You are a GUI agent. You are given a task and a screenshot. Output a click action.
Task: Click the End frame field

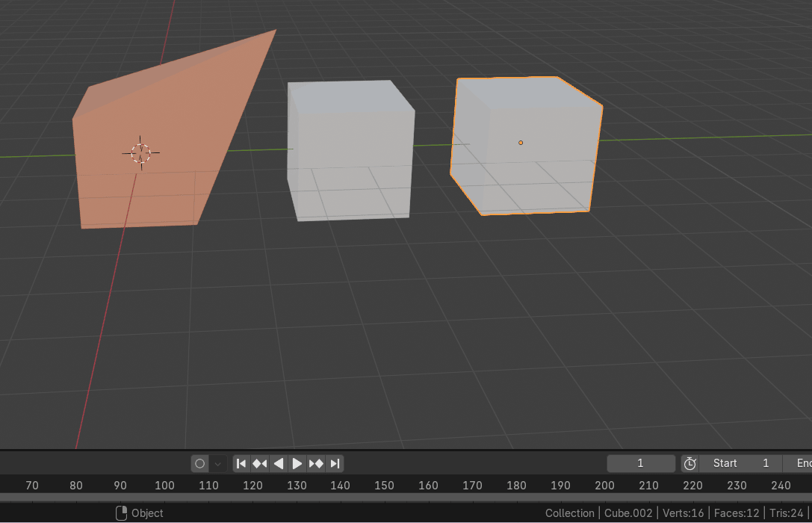799,463
